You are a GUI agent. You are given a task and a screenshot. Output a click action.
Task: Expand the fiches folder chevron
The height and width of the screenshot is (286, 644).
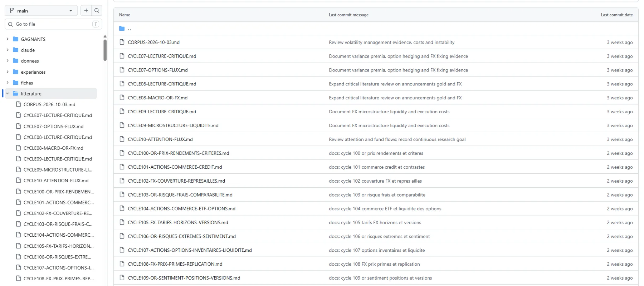(x=8, y=83)
